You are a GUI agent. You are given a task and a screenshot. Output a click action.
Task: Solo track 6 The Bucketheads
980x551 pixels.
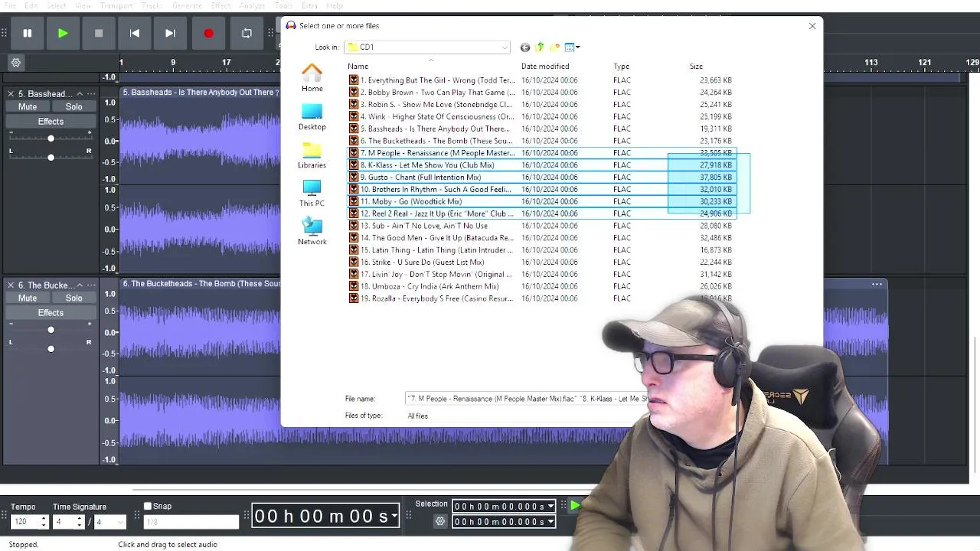tap(73, 298)
